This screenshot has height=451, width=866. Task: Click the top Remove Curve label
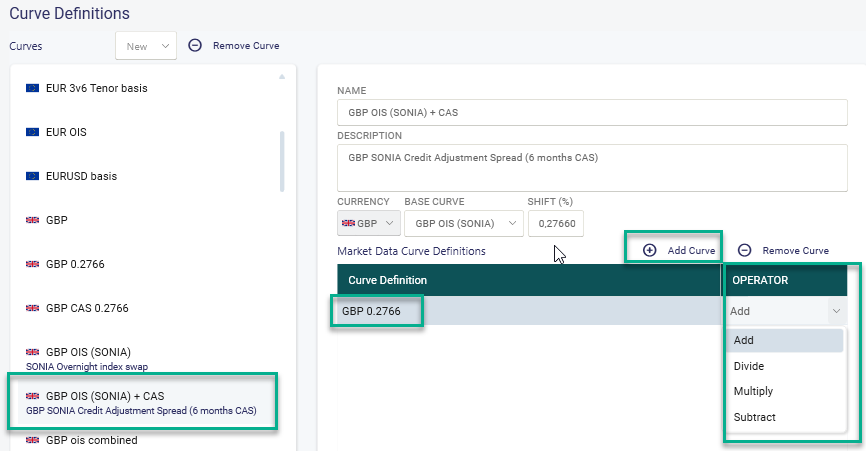(246, 46)
